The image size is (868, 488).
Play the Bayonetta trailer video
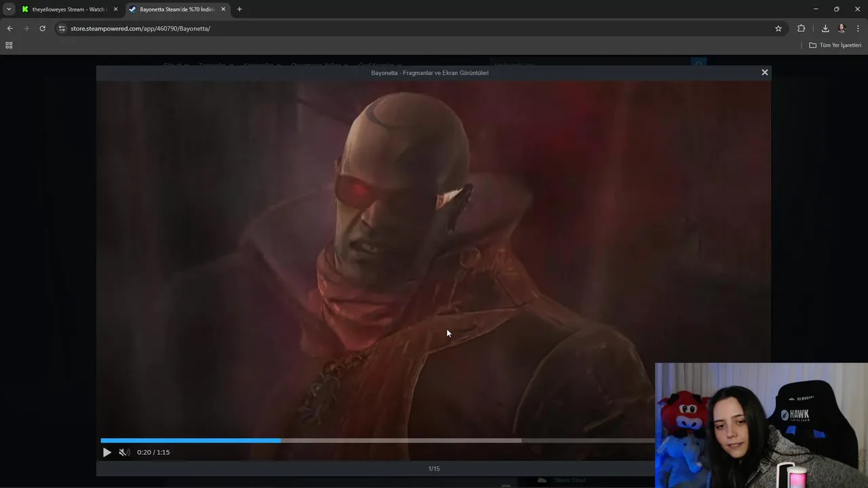coord(106,452)
